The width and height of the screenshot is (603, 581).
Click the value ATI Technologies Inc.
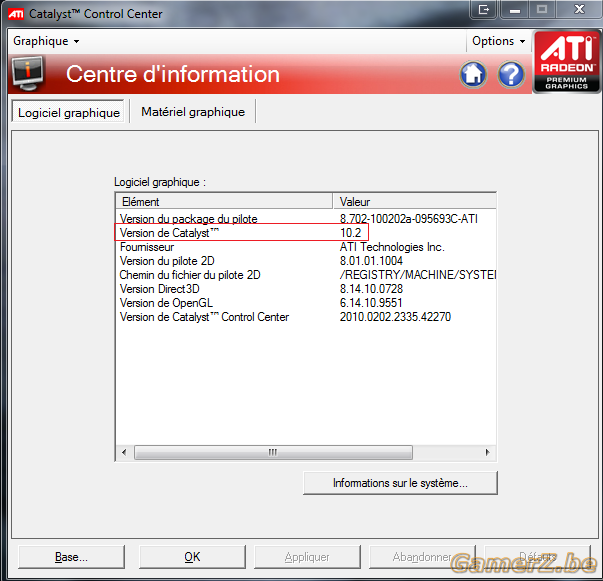click(392, 247)
